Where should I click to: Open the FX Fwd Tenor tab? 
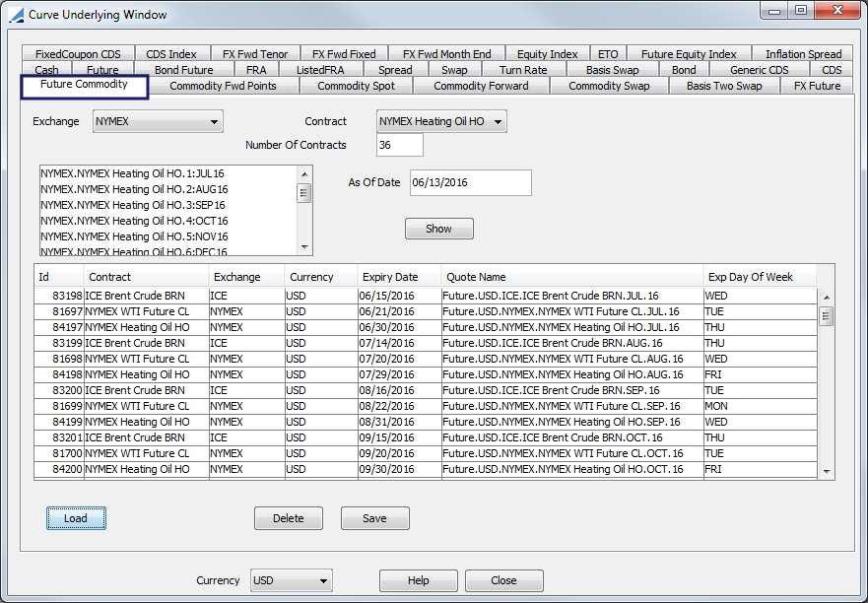(x=255, y=54)
